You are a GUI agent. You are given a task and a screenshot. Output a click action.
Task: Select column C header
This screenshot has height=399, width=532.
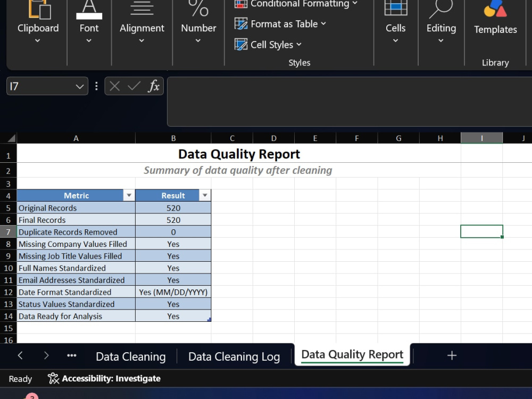[x=232, y=138]
